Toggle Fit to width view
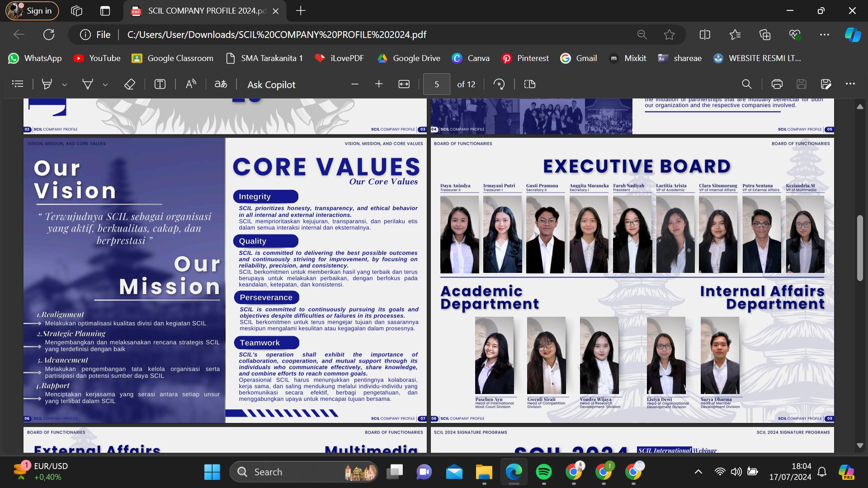The height and width of the screenshot is (488, 868). tap(404, 84)
